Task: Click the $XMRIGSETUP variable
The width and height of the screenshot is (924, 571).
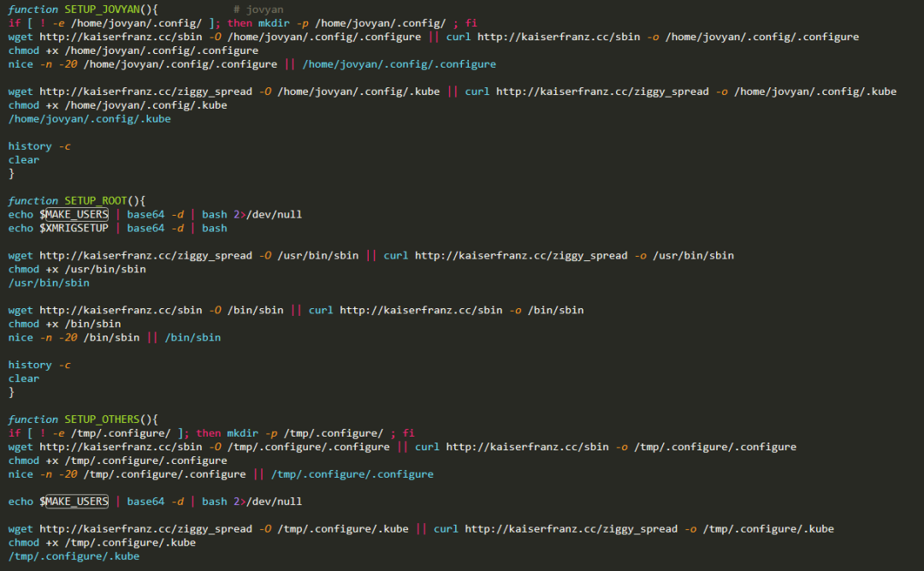Action: pyautogui.click(x=74, y=228)
